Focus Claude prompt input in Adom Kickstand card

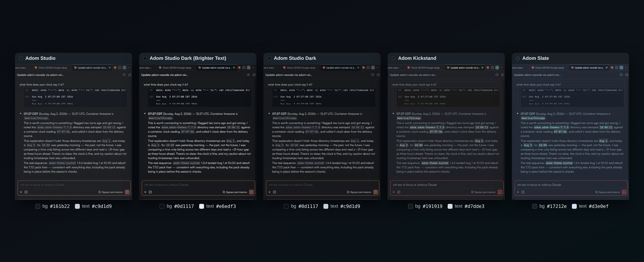pos(447,185)
